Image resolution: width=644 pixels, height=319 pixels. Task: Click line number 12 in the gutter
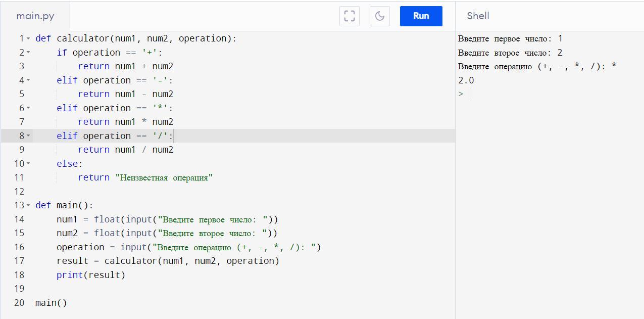19,192
